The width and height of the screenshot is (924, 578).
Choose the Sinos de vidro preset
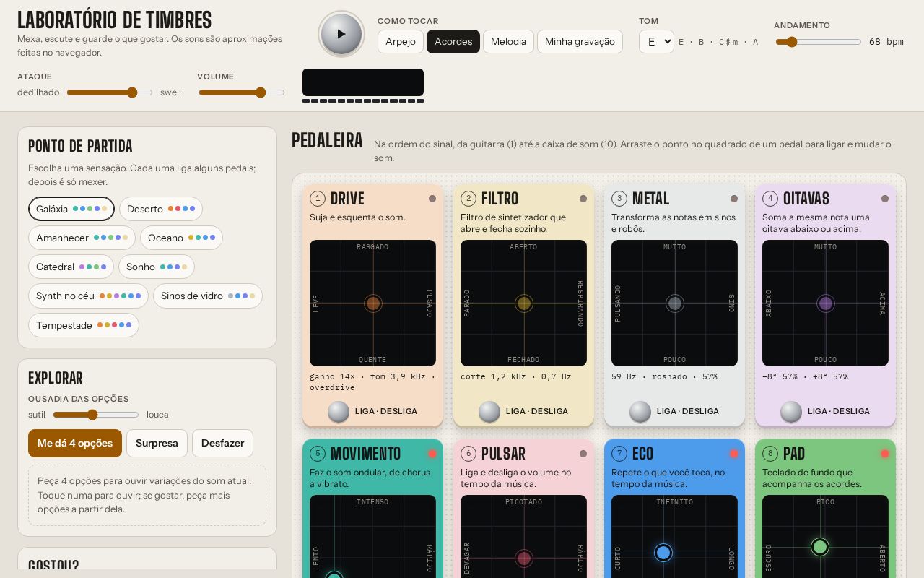[208, 296]
